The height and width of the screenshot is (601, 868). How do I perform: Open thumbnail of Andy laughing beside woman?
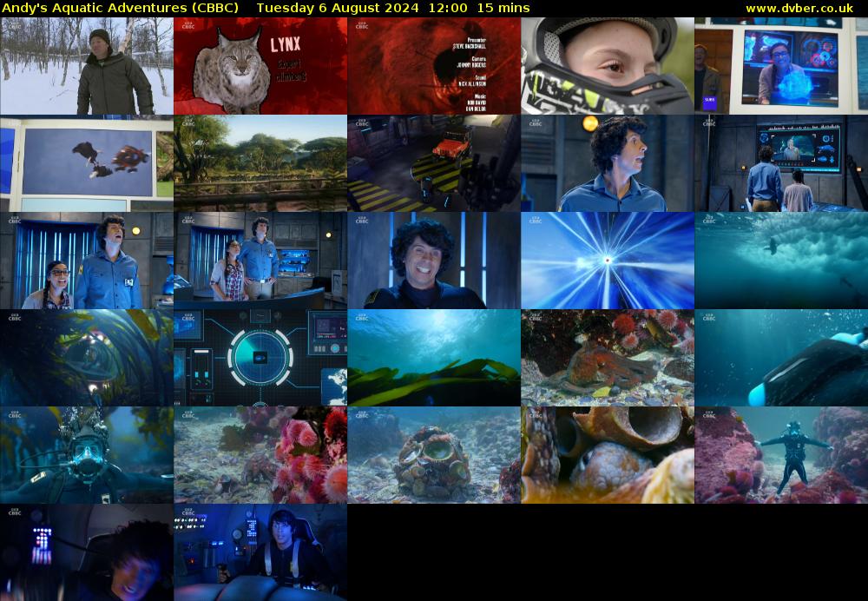pos(87,261)
